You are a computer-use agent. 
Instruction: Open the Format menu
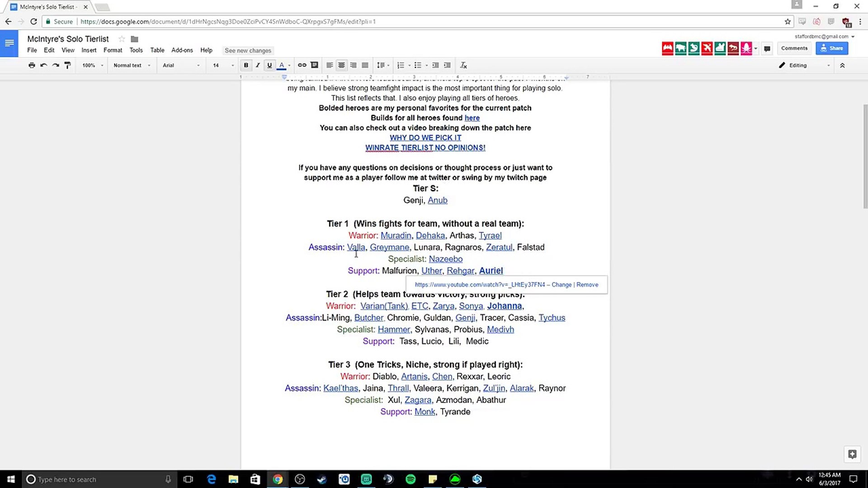coord(113,50)
